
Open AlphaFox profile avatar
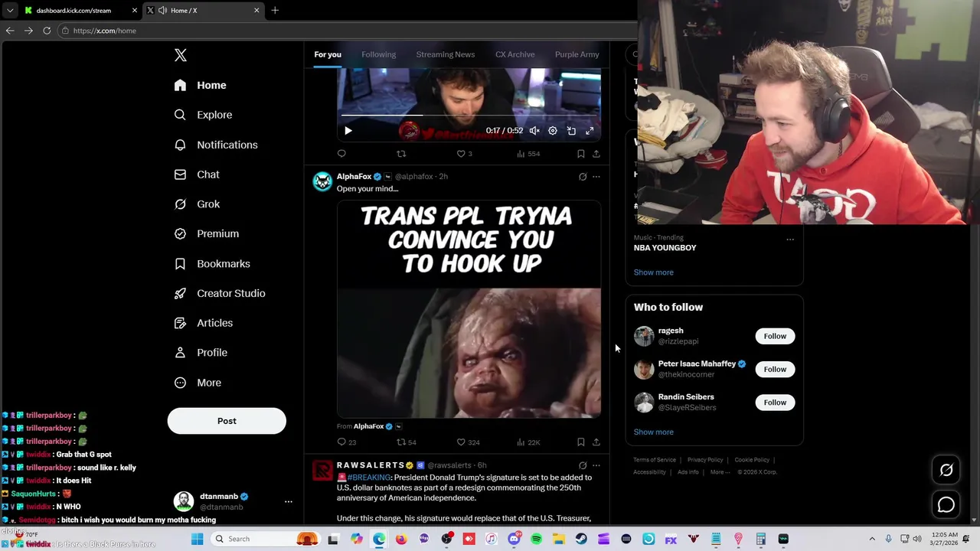click(x=322, y=181)
